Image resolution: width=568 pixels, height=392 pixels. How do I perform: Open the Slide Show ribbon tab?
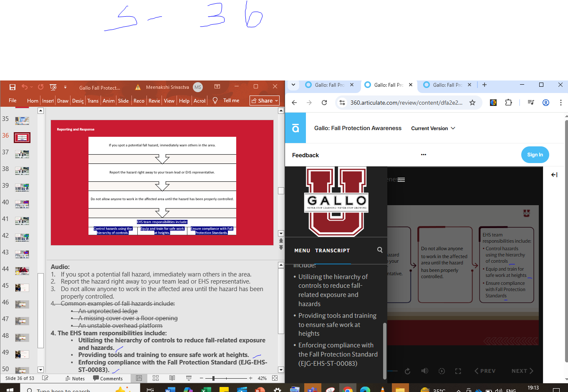click(124, 101)
